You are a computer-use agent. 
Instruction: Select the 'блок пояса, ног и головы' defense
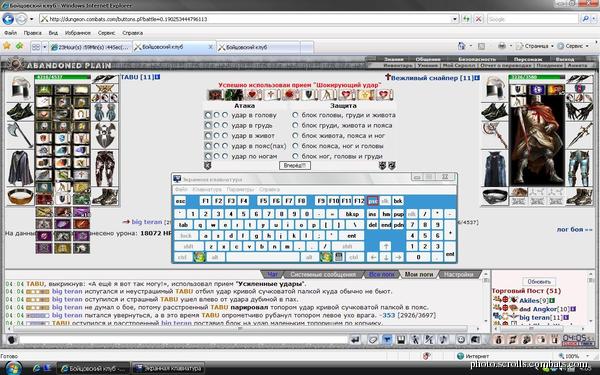(295, 146)
